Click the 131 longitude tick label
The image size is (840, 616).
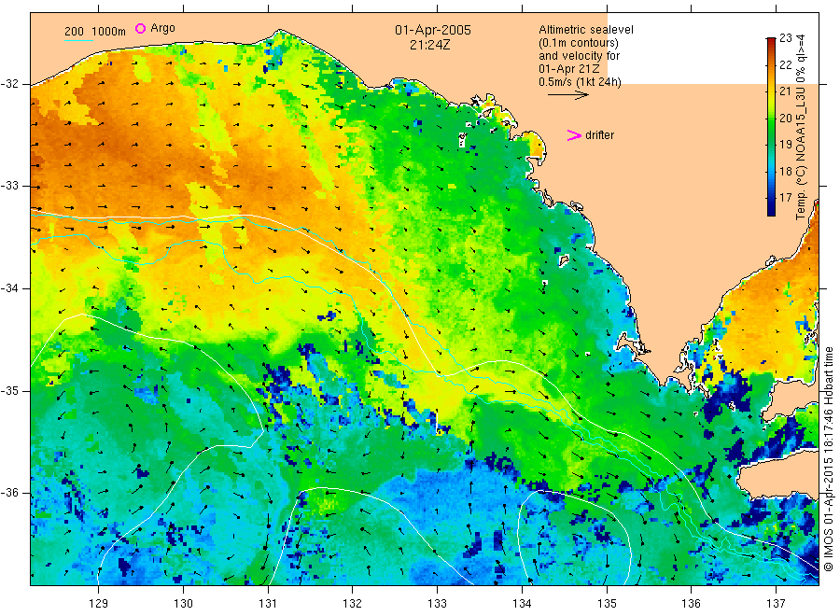point(268,604)
